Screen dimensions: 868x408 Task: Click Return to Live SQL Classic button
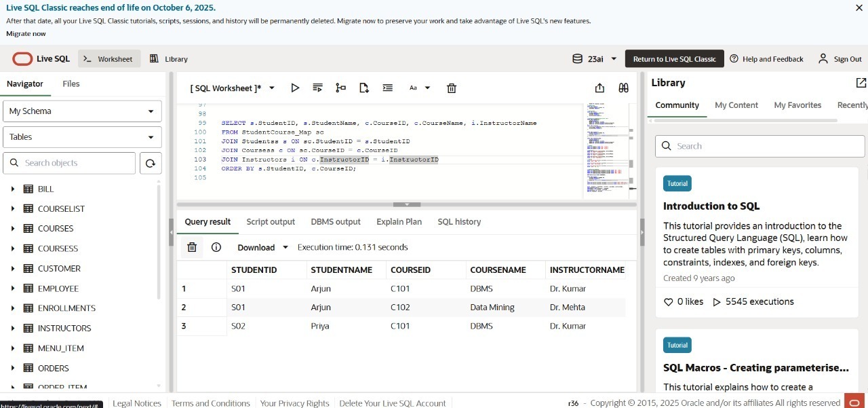click(x=674, y=59)
